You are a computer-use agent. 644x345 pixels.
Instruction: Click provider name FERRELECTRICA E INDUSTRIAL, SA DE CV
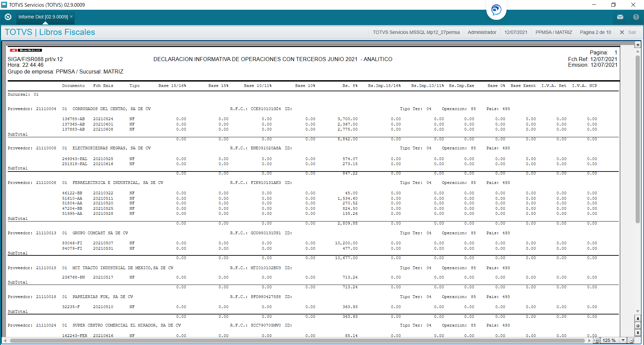coord(118,183)
